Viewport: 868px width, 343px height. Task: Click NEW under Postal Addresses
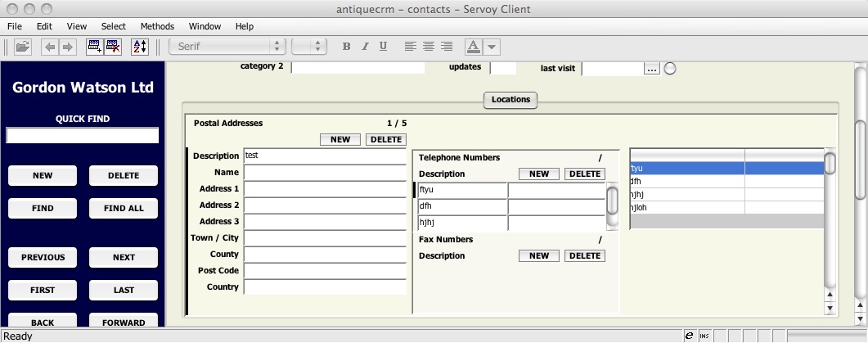point(340,140)
